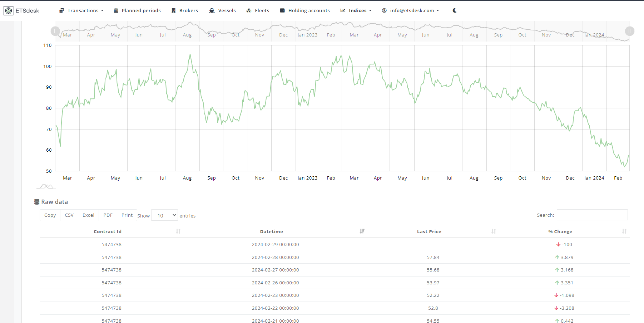
Task: Click the Transactions coins icon
Action: pyautogui.click(x=61, y=10)
